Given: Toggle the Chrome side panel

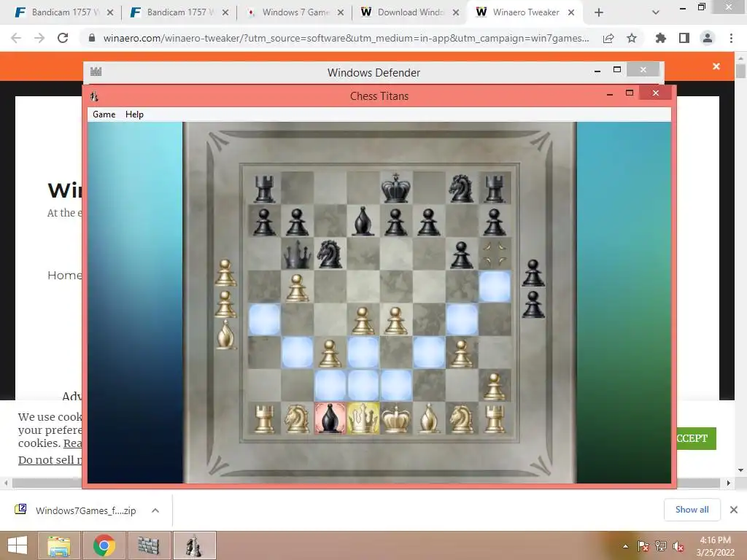Looking at the screenshot, I should (684, 38).
